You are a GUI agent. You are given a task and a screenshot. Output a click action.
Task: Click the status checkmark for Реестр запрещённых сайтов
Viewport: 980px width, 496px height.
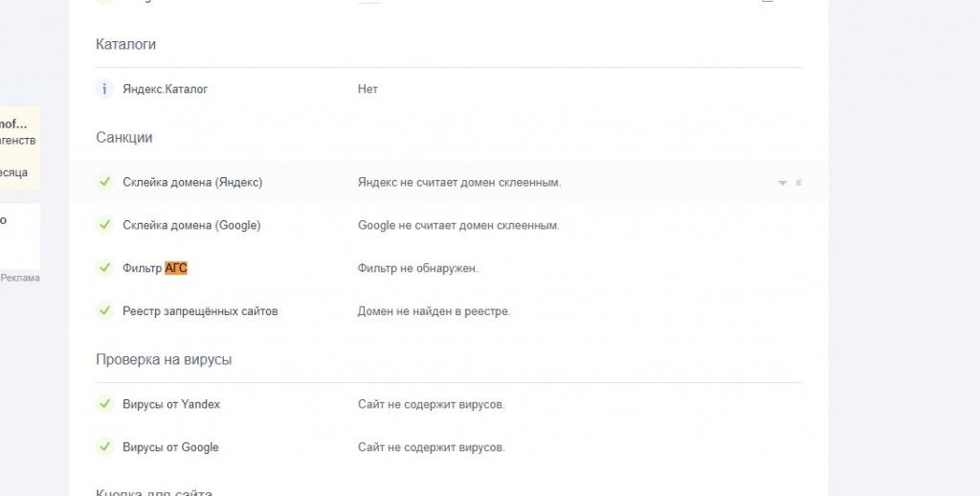tap(105, 311)
